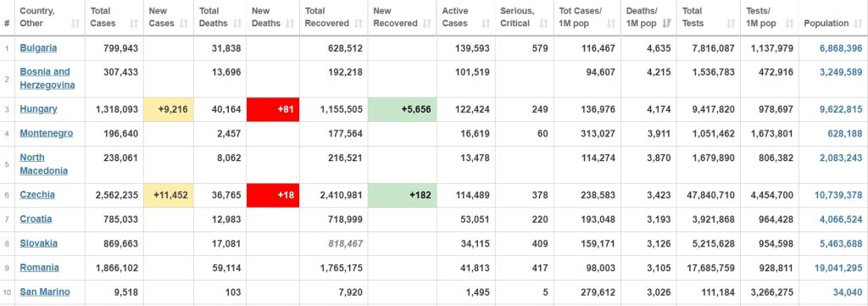Click Czechia's yellow +11,452 new cases cell

[169, 195]
